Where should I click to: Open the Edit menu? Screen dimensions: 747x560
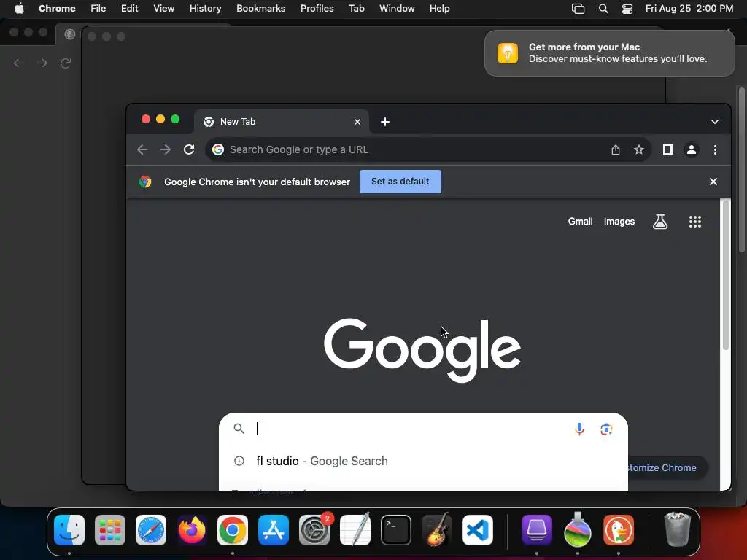pos(130,8)
